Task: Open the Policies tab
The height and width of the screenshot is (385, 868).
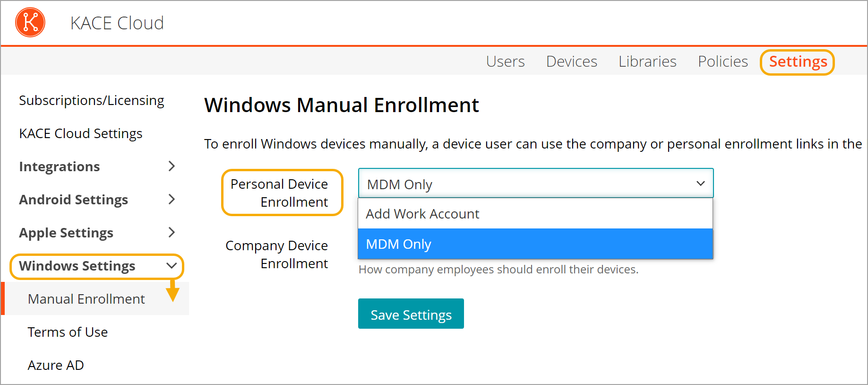Action: coord(722,61)
